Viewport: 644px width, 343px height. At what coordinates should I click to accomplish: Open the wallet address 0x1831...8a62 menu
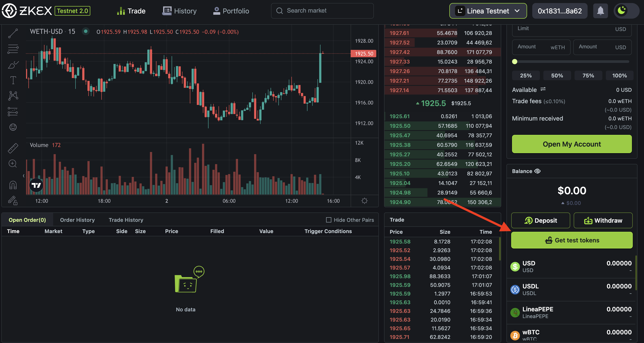pos(560,11)
